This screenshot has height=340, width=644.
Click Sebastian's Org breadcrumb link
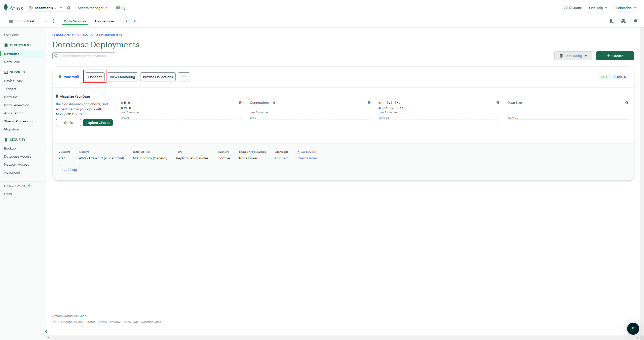(75, 35)
